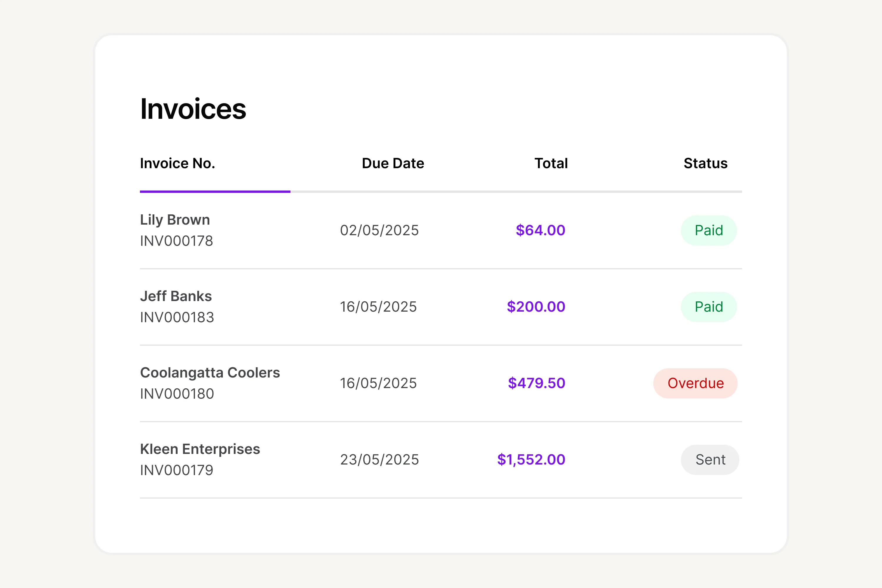The width and height of the screenshot is (882, 588).
Task: Sort by Invoice No. column header
Action: (177, 163)
